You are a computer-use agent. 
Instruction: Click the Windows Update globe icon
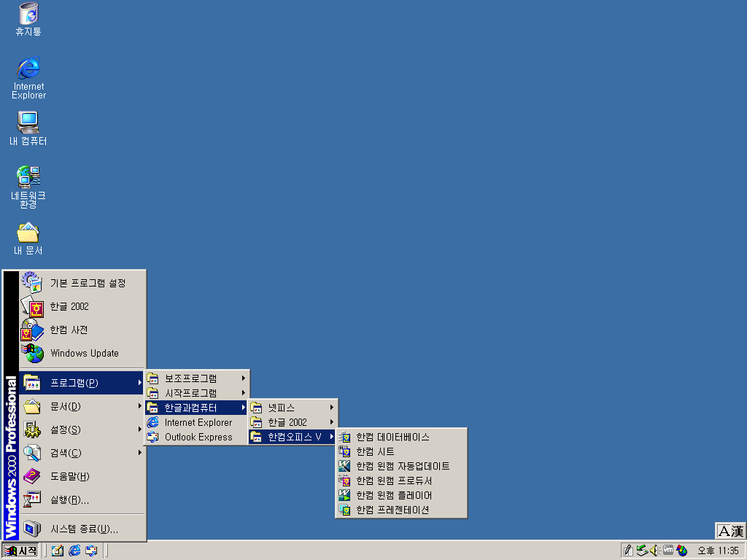click(x=32, y=354)
